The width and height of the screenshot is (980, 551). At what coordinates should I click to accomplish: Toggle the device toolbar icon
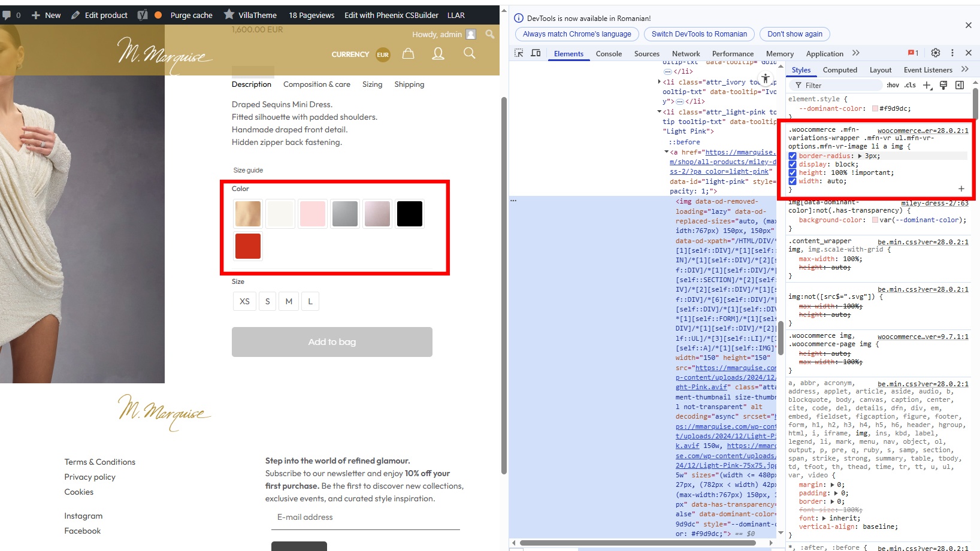click(536, 53)
